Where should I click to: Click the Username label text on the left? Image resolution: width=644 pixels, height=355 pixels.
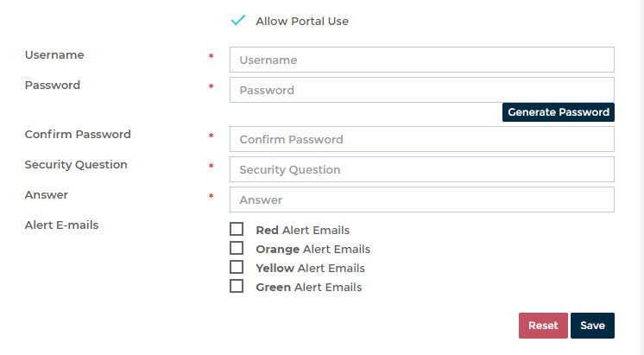54,55
